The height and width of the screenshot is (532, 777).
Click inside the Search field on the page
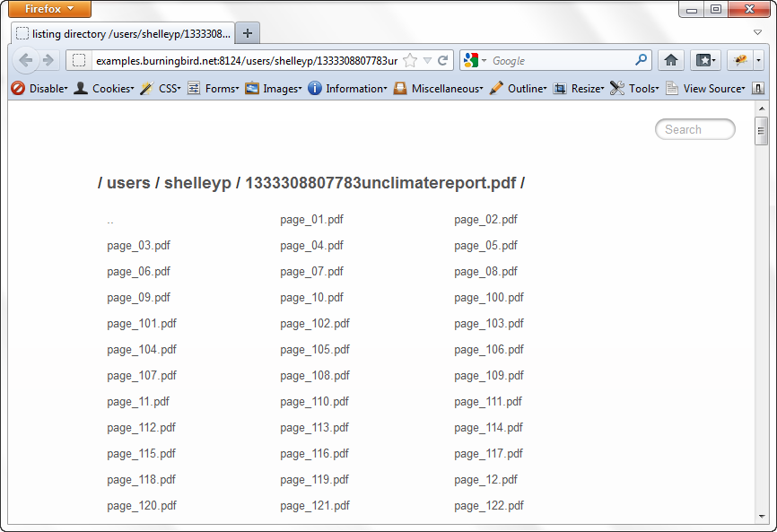(x=694, y=129)
